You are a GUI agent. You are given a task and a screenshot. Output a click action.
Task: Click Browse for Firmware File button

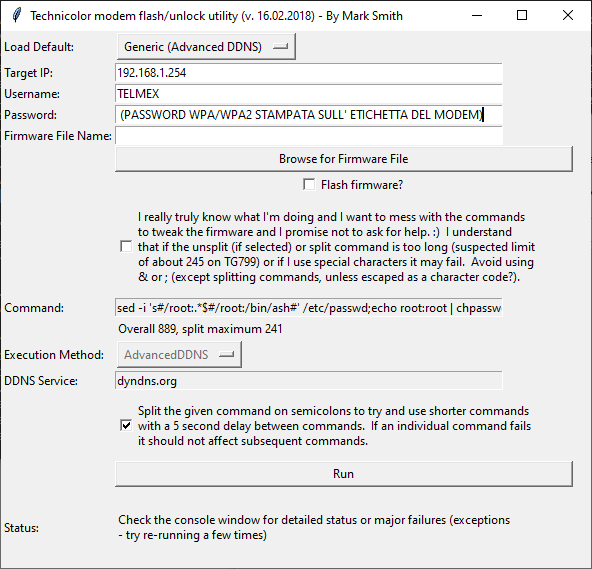pos(344,159)
